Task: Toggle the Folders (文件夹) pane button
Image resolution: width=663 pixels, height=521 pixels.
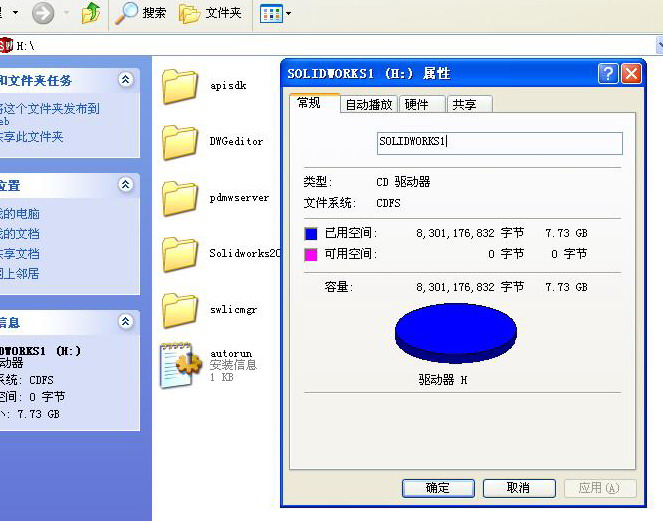Action: click(211, 13)
